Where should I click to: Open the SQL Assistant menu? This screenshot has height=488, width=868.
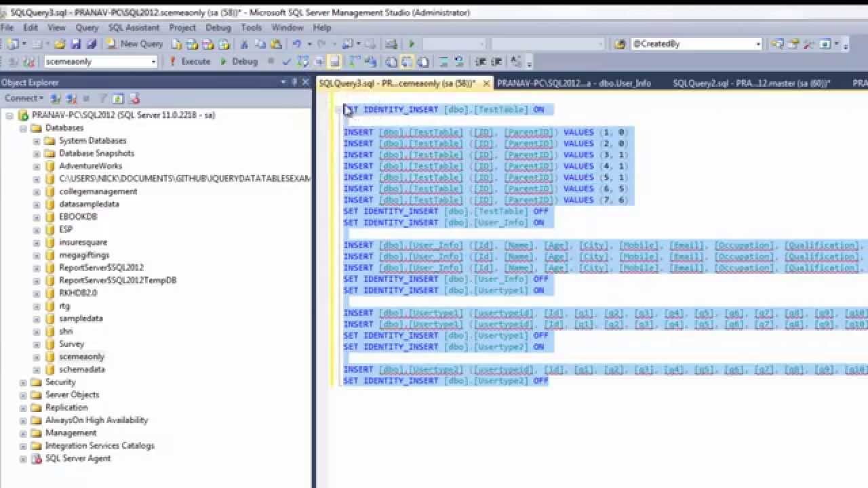click(134, 28)
